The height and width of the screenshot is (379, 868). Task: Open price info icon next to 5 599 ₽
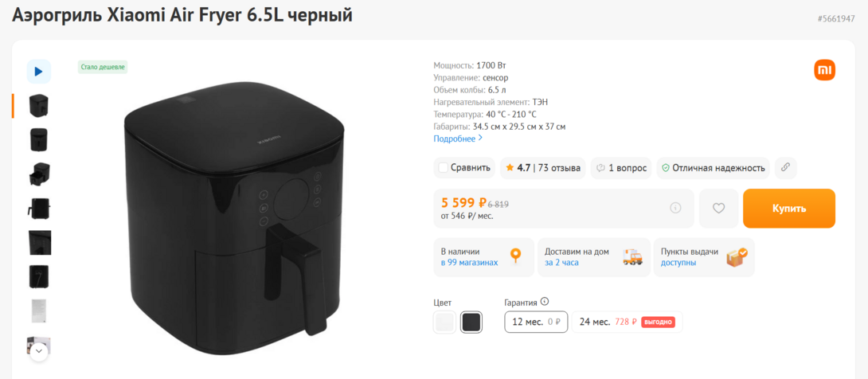675,208
